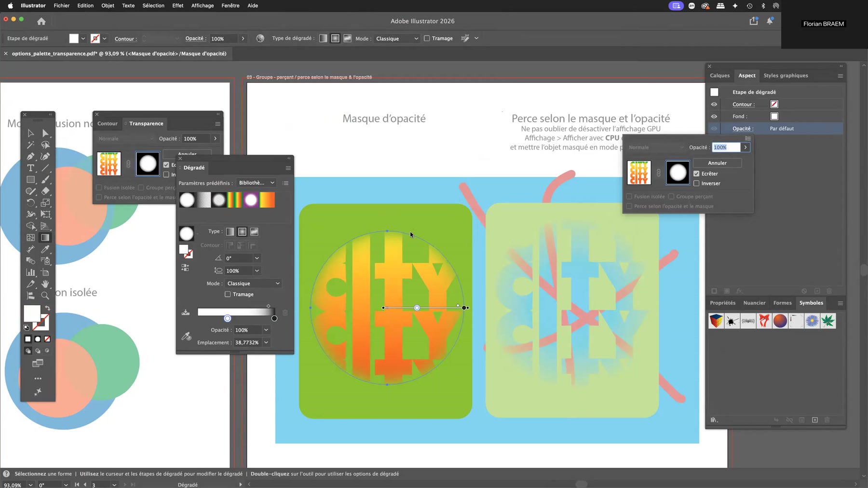Screen dimensions: 868x488
Task: Select the Hand tool
Action: coord(45,284)
